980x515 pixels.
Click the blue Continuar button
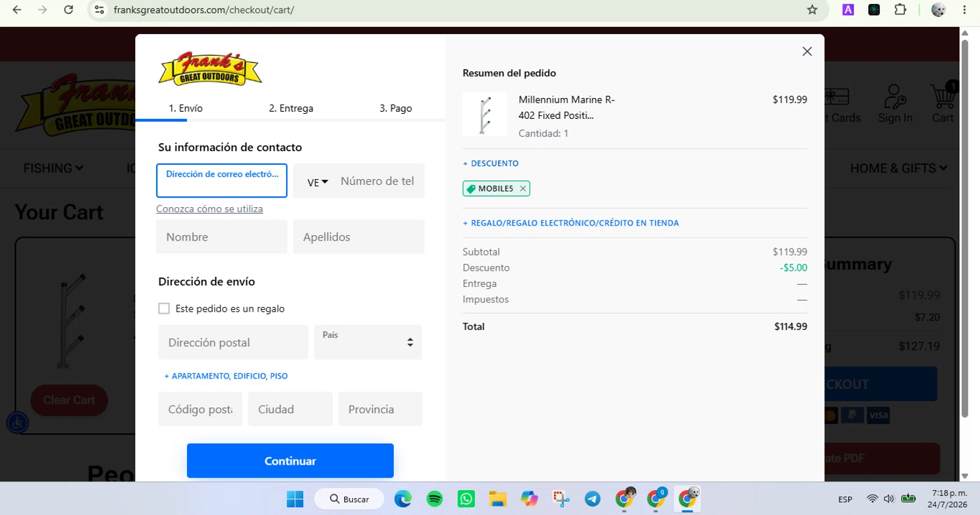[290, 461]
